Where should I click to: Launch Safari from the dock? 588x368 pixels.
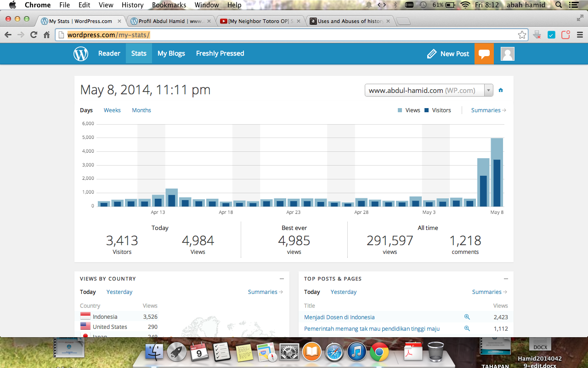coord(334,353)
